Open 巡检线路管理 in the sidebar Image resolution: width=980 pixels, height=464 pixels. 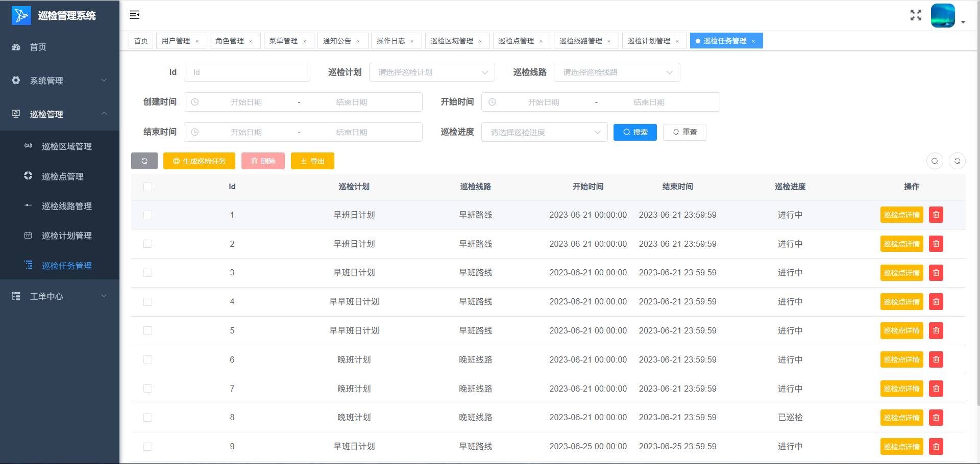pyautogui.click(x=66, y=206)
